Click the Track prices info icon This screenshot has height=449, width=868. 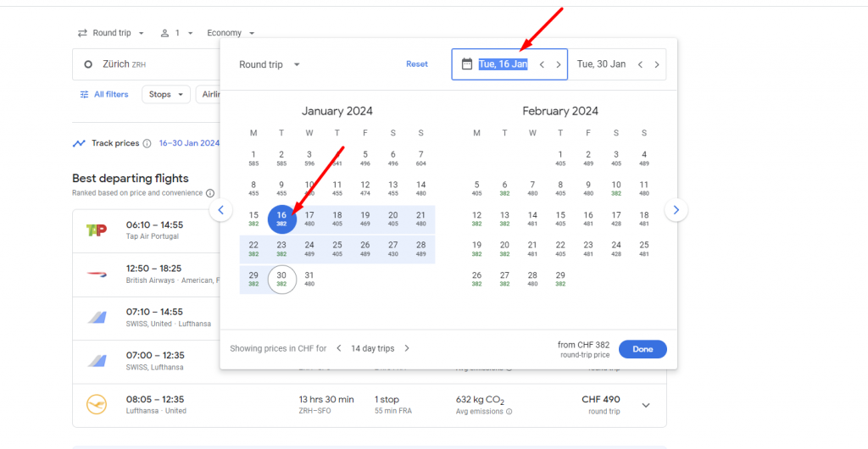(x=147, y=144)
